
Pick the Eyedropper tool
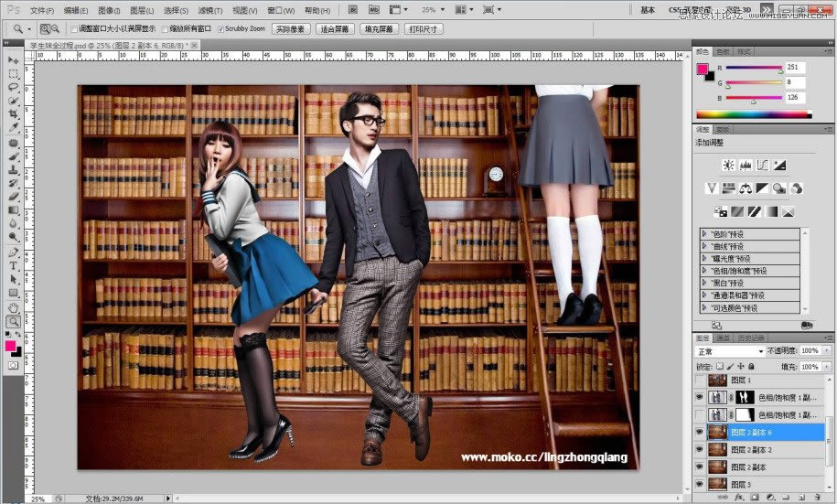tap(14, 128)
